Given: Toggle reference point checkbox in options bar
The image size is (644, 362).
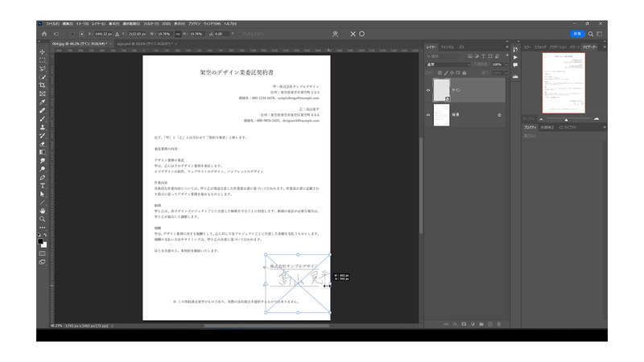Looking at the screenshot, I should 72,34.
